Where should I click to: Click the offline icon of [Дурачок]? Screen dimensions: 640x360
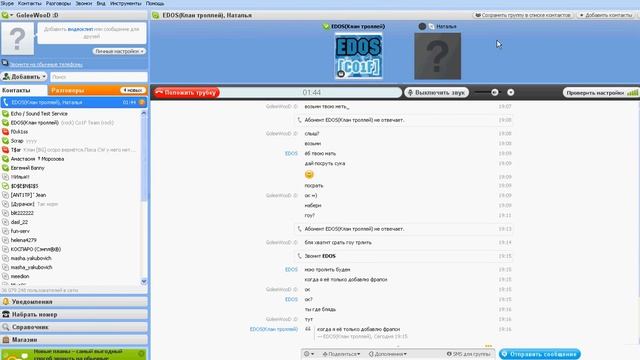5,204
